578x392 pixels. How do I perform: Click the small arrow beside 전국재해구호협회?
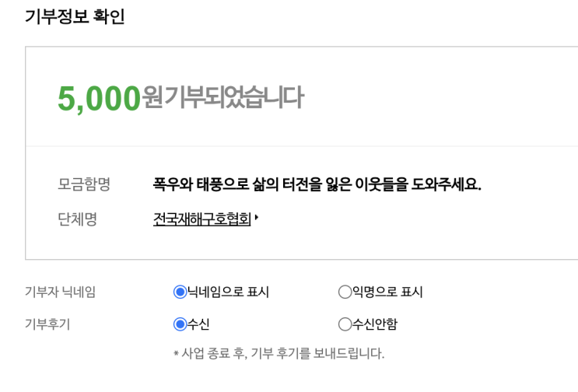257,219
